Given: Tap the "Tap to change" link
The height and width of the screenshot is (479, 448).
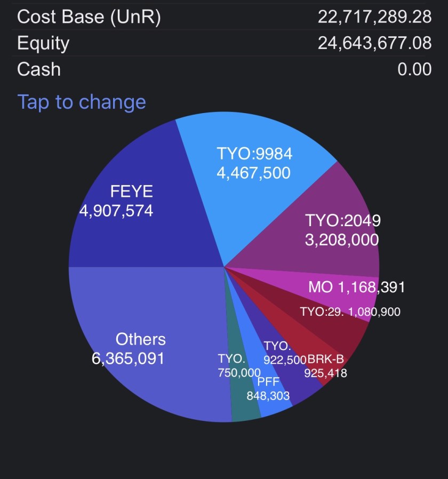Looking at the screenshot, I should 82,101.
